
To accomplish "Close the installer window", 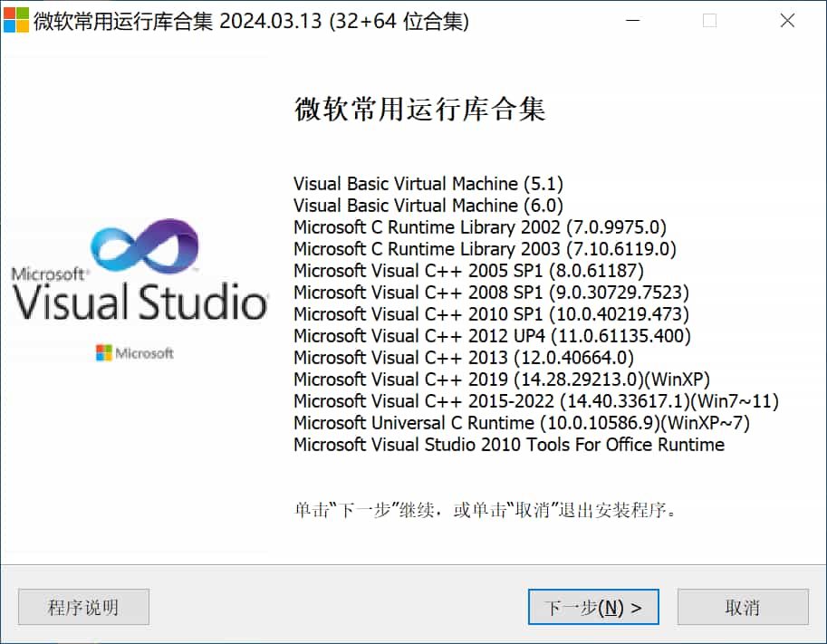I will point(787,21).
